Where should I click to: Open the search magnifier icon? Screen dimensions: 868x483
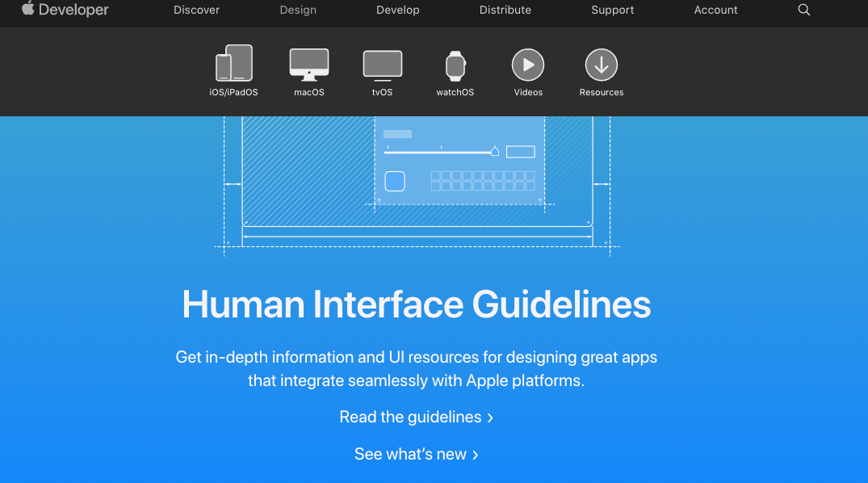click(x=803, y=10)
